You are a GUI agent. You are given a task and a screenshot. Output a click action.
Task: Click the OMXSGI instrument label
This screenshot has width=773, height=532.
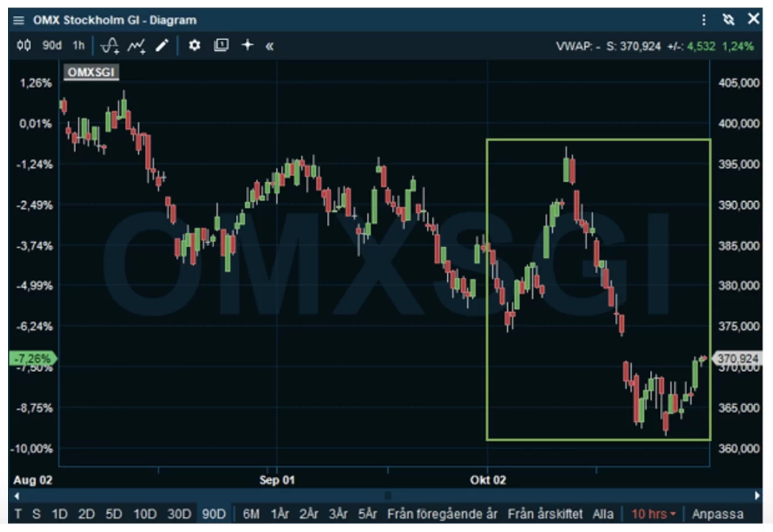pos(90,72)
